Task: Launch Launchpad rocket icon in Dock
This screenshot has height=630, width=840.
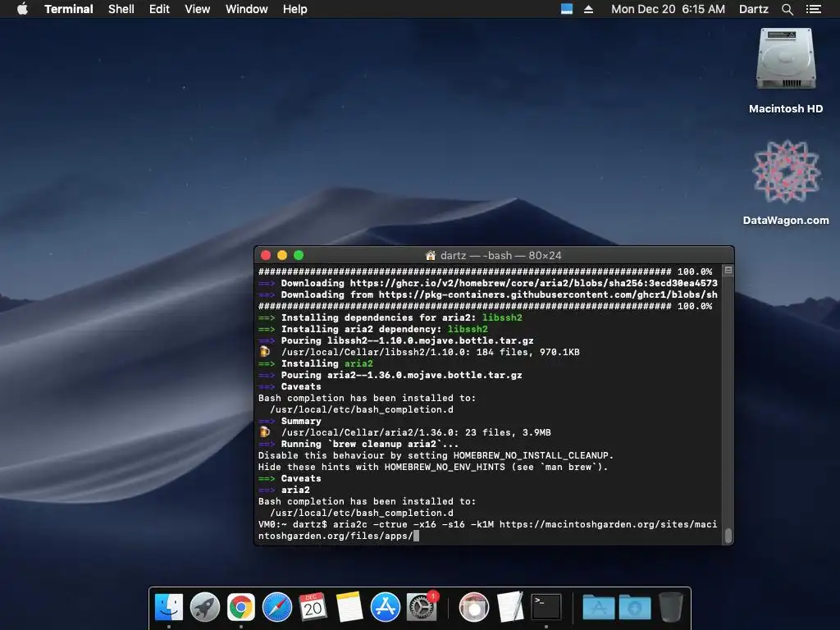Action: click(204, 608)
